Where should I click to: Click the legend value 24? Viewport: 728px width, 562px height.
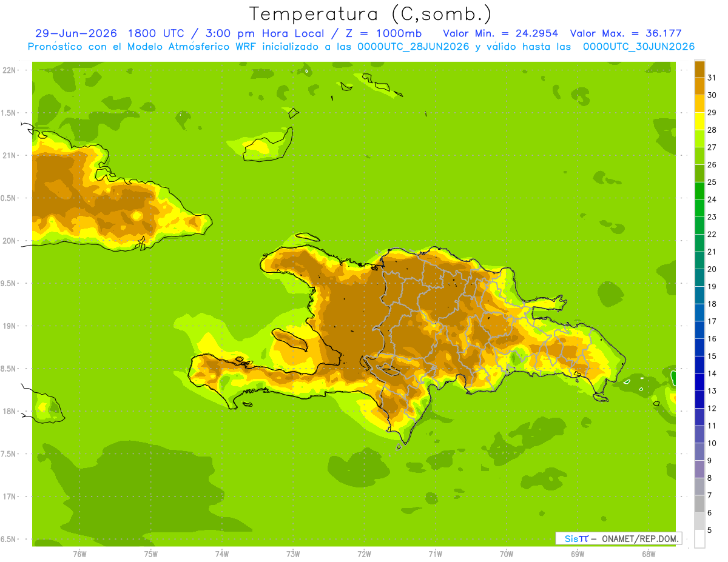pos(712,199)
